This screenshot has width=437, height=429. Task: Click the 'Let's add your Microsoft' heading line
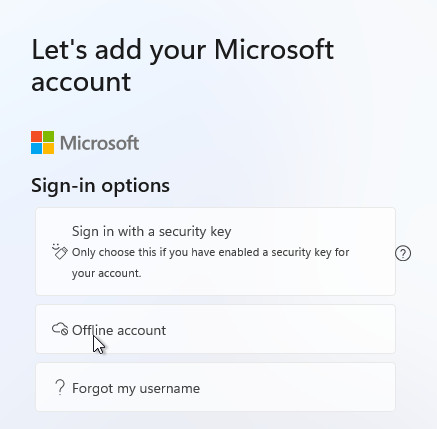tap(183, 50)
